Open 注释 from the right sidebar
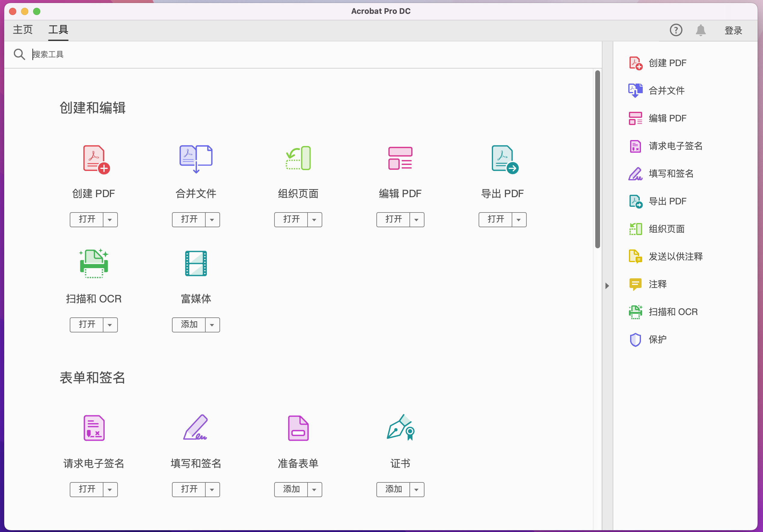This screenshot has width=763, height=532. click(657, 284)
